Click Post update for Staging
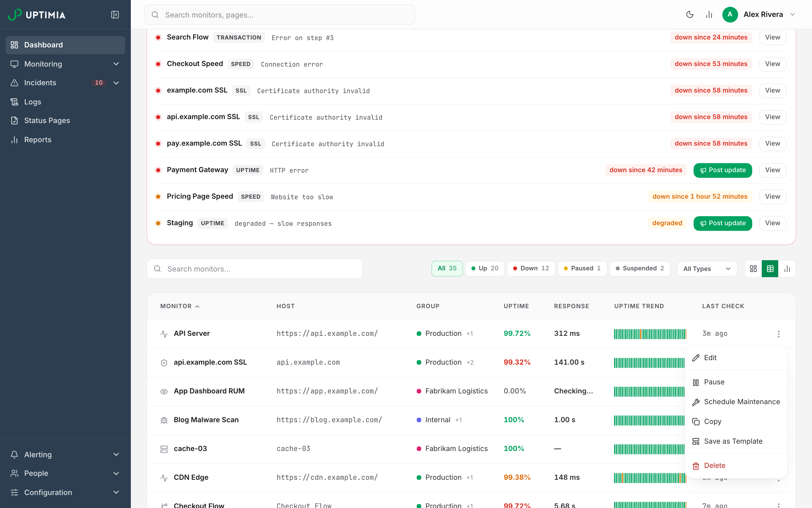Image resolution: width=812 pixels, height=508 pixels. [723, 224]
